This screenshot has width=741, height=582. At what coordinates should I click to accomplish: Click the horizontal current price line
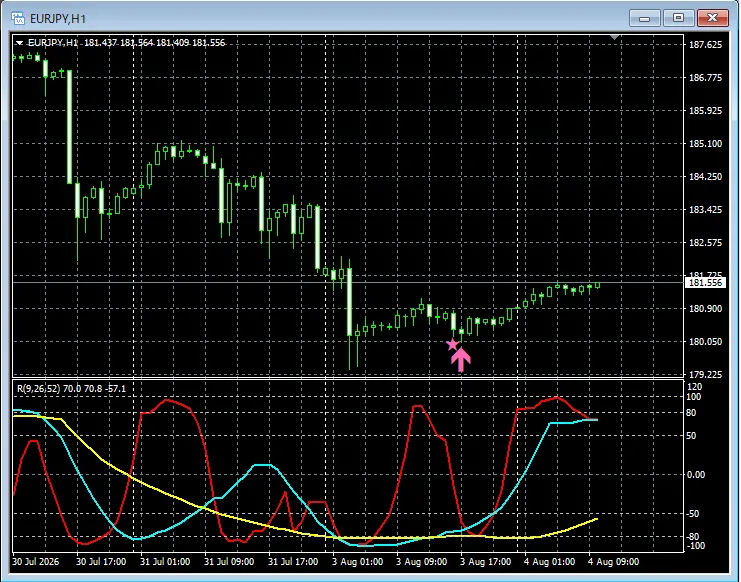coord(348,282)
